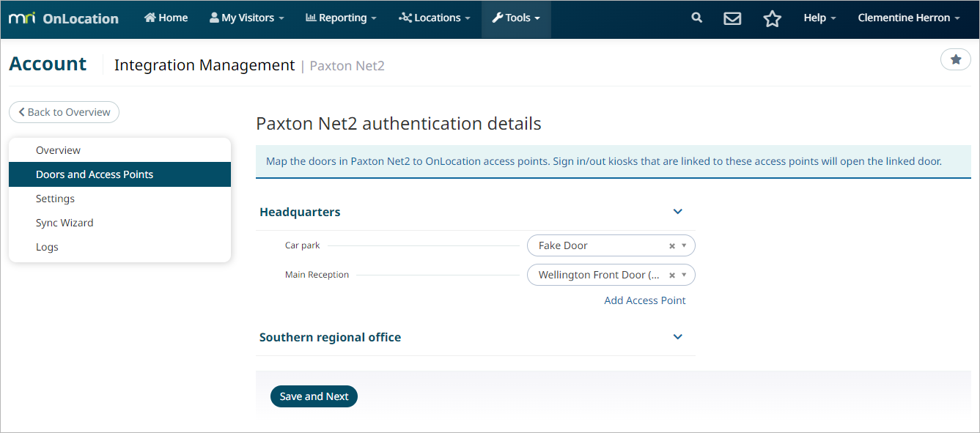
Task: Select Sync Wizard in the sidebar
Action: pos(119,223)
